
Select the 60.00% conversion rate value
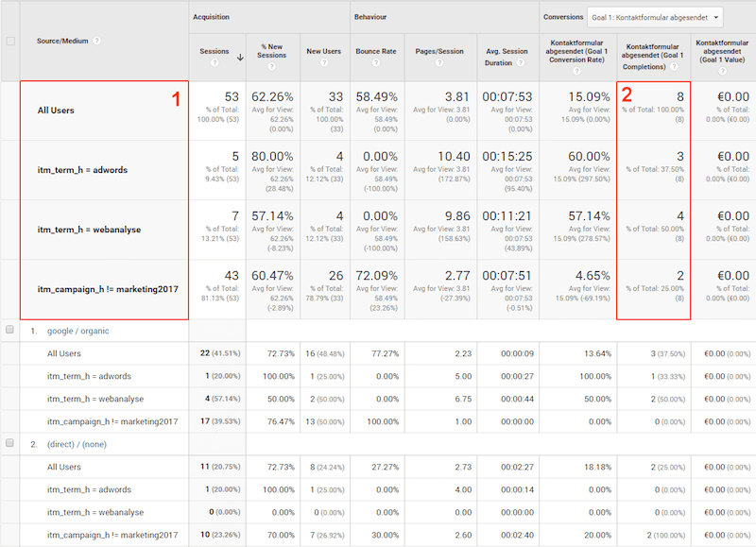589,157
